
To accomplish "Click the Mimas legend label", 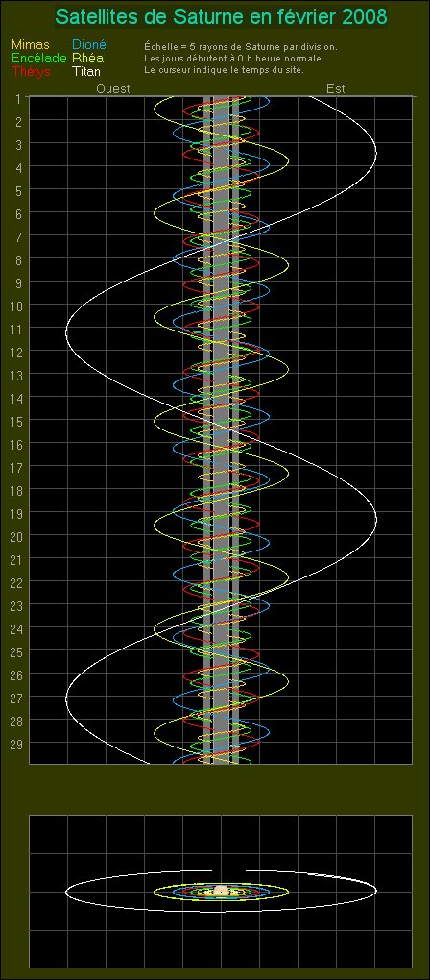I will (30, 45).
